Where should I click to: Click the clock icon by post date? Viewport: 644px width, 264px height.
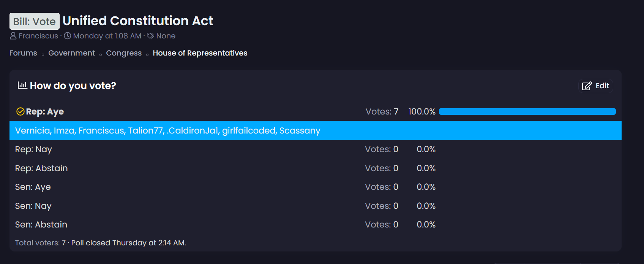pyautogui.click(x=68, y=36)
